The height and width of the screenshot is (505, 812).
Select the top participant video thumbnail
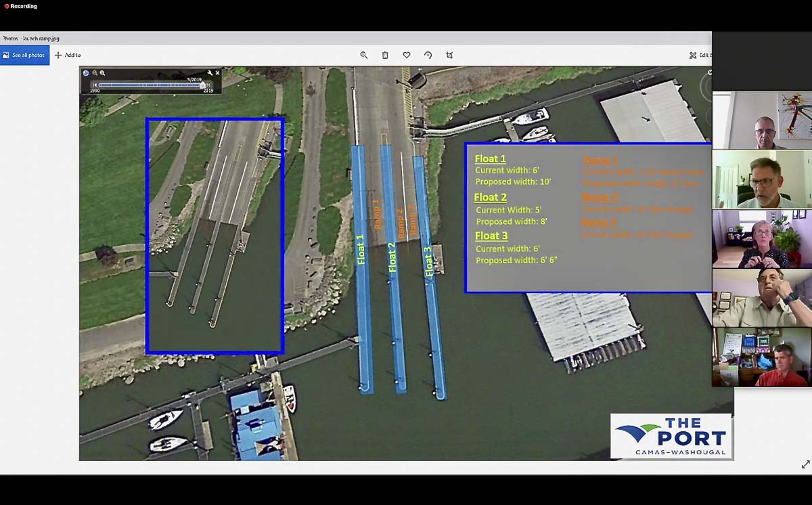tap(761, 120)
